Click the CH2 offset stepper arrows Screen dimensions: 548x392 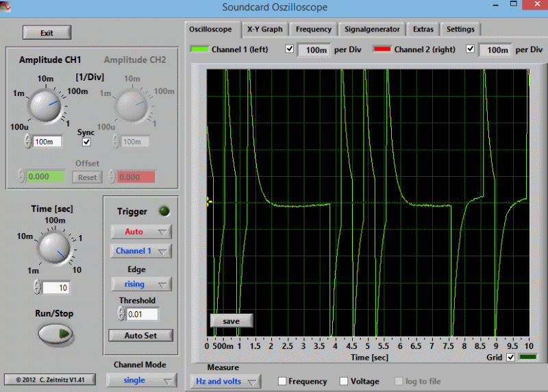(x=112, y=176)
